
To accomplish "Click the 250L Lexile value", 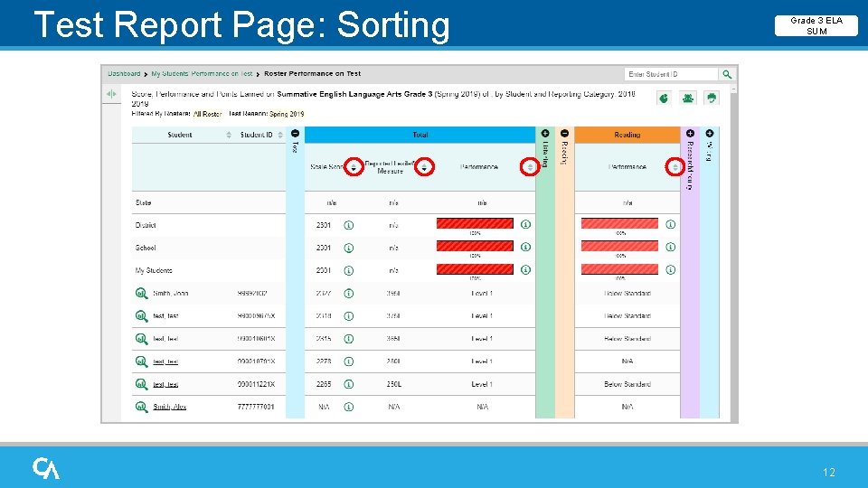I will [394, 384].
